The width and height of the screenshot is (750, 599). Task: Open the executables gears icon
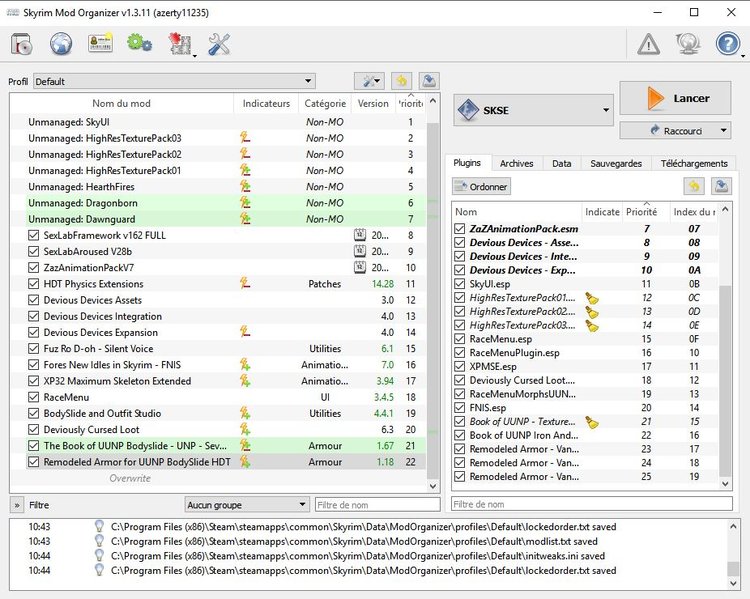click(x=140, y=43)
